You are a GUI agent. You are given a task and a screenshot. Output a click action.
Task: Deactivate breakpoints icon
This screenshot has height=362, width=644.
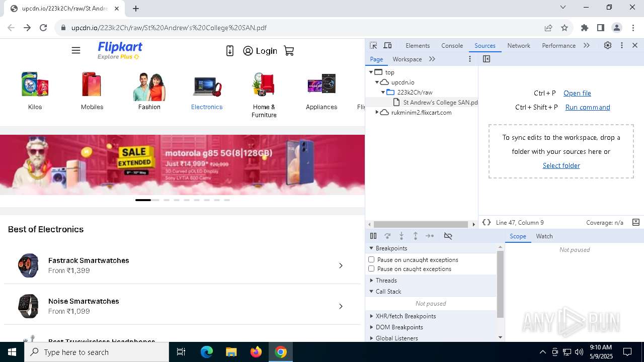[448, 236]
